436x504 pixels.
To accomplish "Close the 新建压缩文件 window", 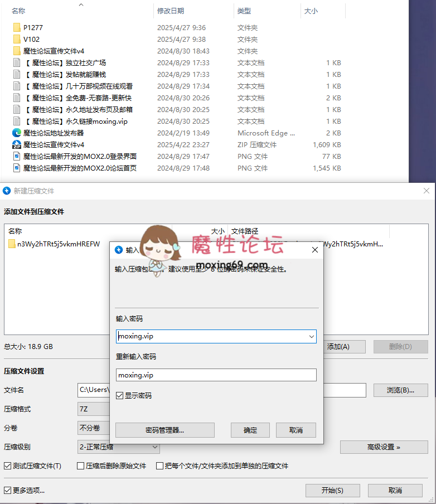I will (x=427, y=191).
